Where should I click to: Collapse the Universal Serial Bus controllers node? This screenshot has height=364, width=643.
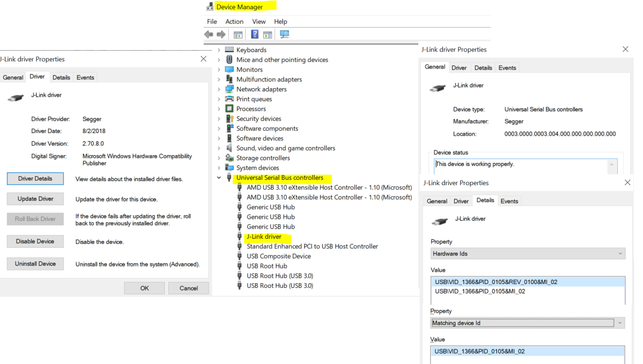[x=219, y=178]
